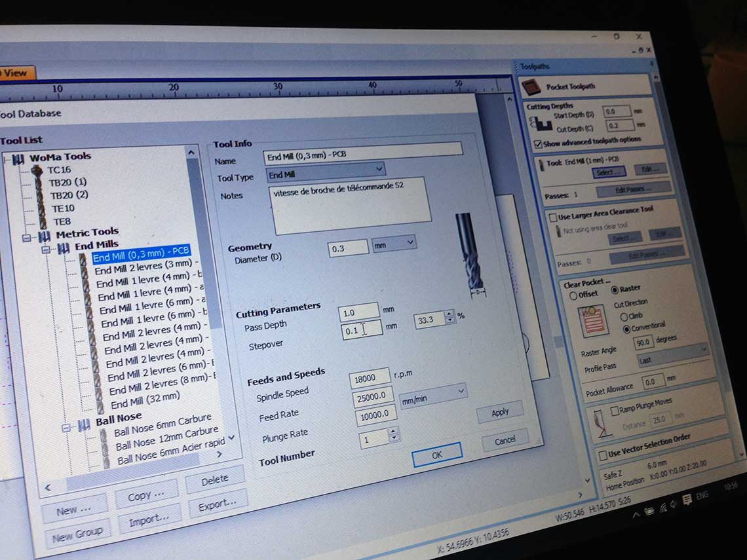This screenshot has height=560, width=747.
Task: Open the diameter units mm dropdown
Action: pyautogui.click(x=394, y=244)
